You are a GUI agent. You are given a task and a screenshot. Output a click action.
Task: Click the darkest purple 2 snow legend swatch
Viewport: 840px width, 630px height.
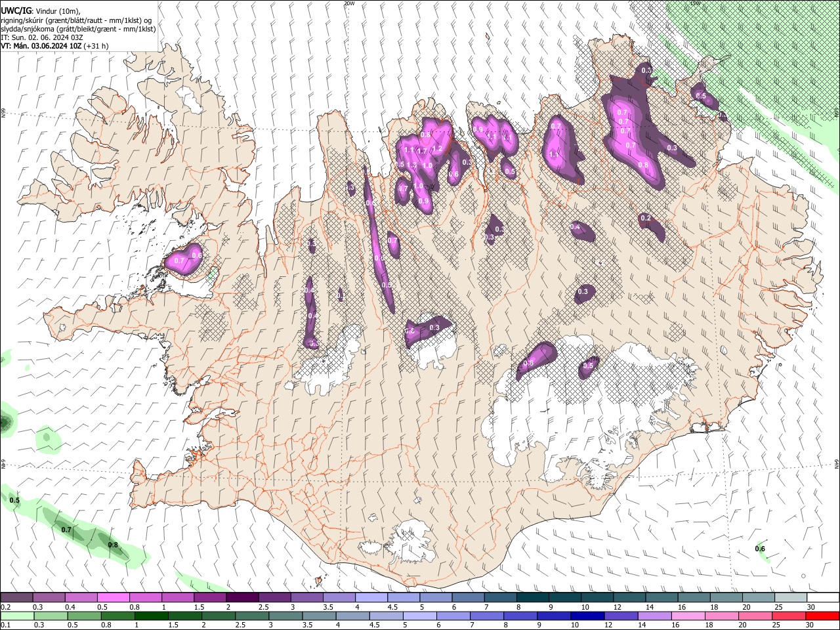pos(241,597)
